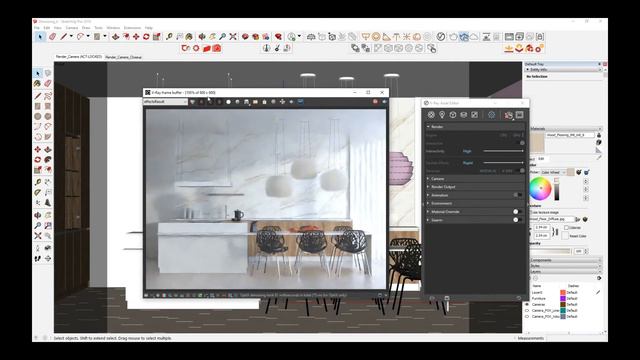
Task: Click the Furniture layer row
Action: tap(562, 298)
